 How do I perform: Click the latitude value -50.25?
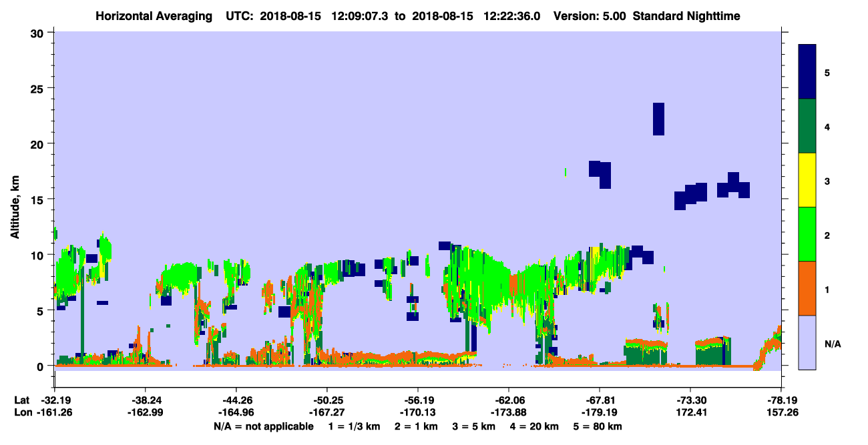tap(327, 400)
